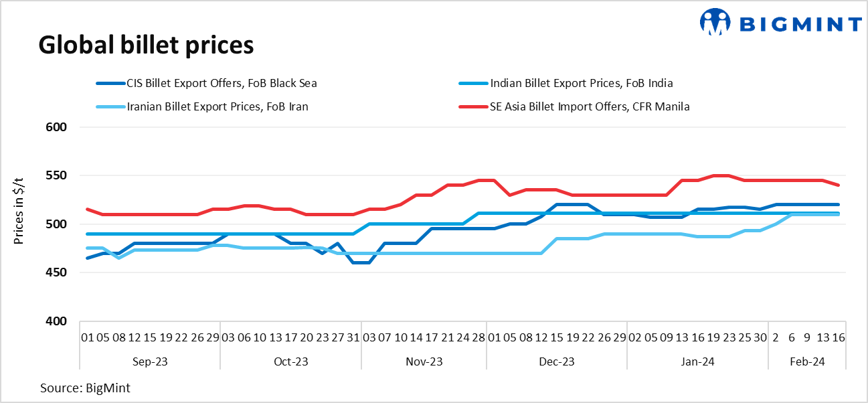
Task: Toggle Iranian Billet Export Prices legend label
Action: click(218, 106)
